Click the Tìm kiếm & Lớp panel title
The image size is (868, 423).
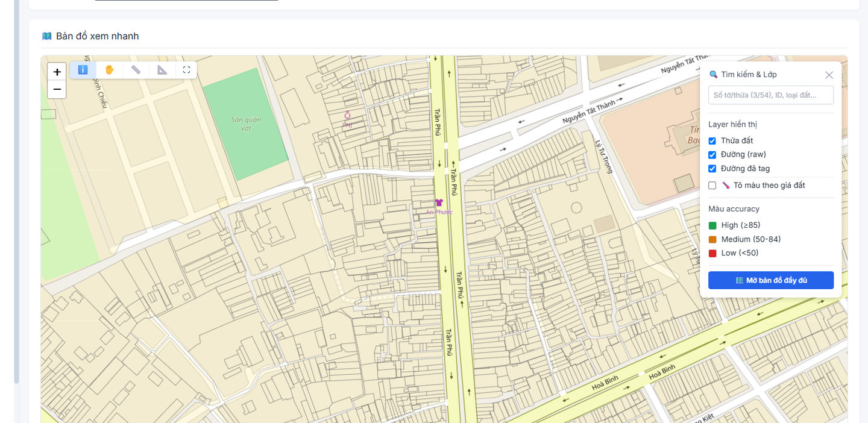pyautogui.click(x=749, y=75)
